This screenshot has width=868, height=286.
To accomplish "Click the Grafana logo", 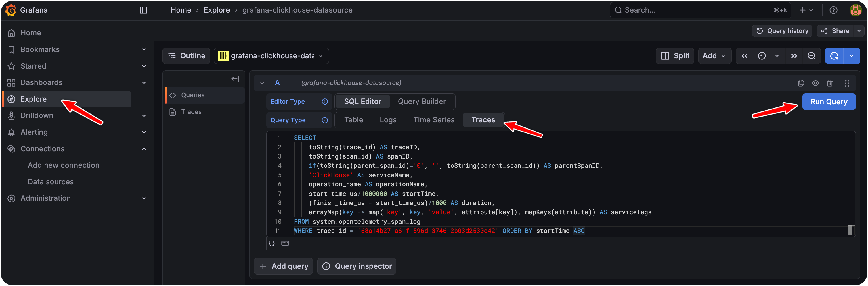I will click(x=10, y=10).
